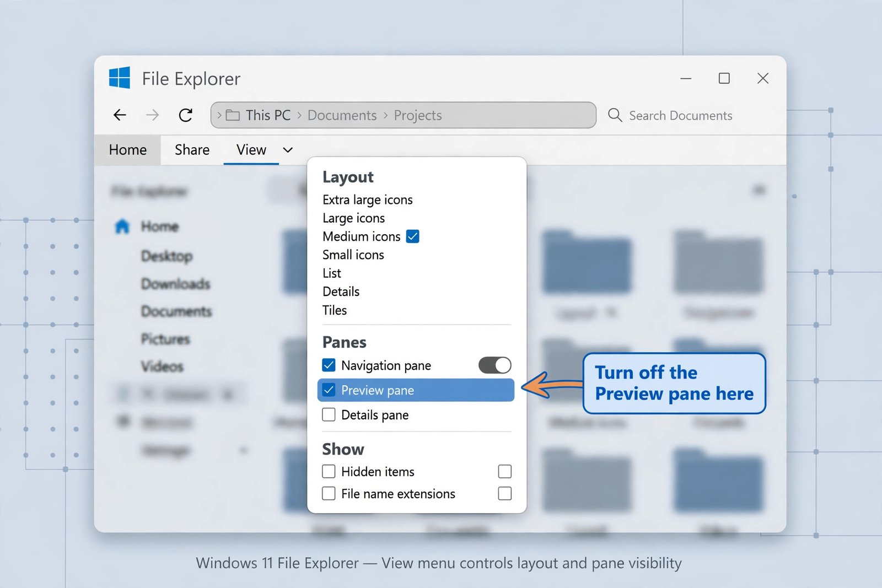This screenshot has height=588, width=882.
Task: Click the magnifying glass search icon
Action: pyautogui.click(x=615, y=115)
